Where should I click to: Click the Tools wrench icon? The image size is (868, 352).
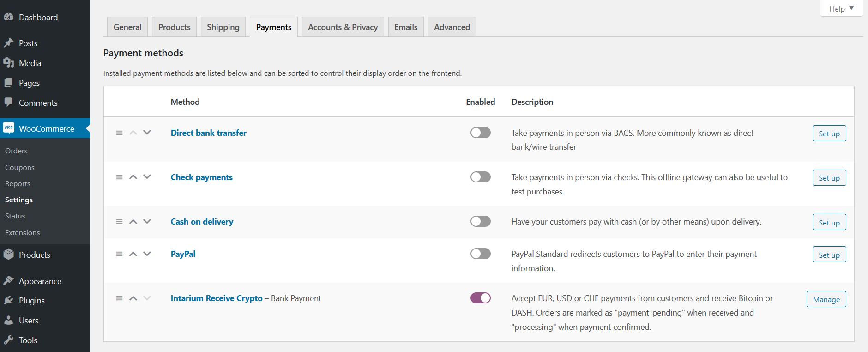coord(8,340)
